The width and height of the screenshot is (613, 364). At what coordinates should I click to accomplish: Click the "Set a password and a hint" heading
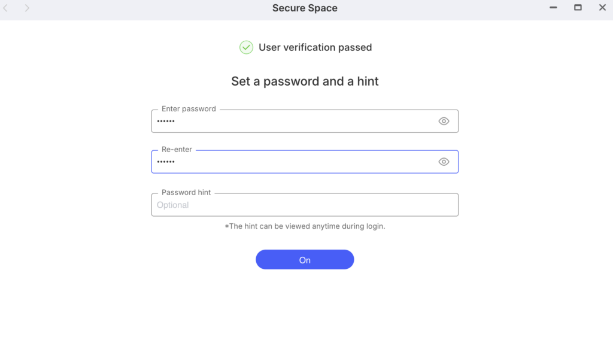[x=305, y=81]
